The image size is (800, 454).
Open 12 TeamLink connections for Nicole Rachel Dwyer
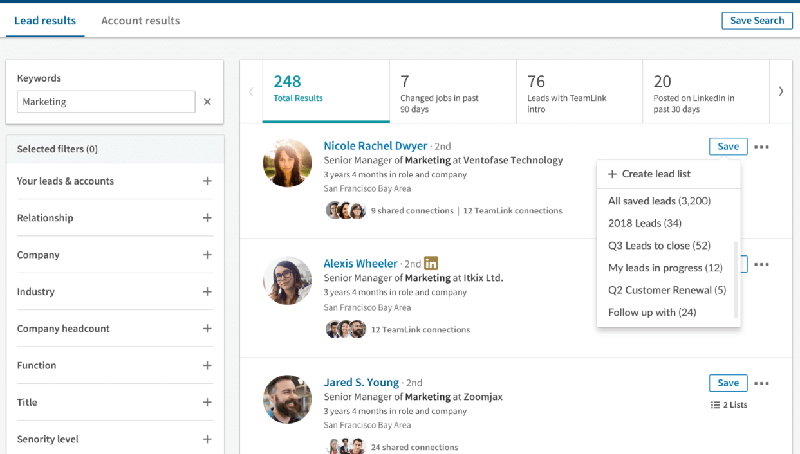coord(513,210)
